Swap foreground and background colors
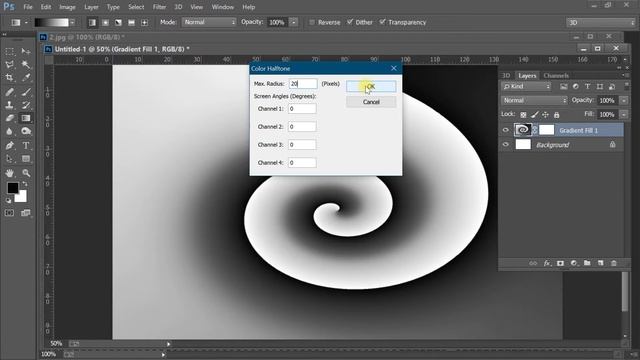The width and height of the screenshot is (640, 360). click(x=25, y=184)
